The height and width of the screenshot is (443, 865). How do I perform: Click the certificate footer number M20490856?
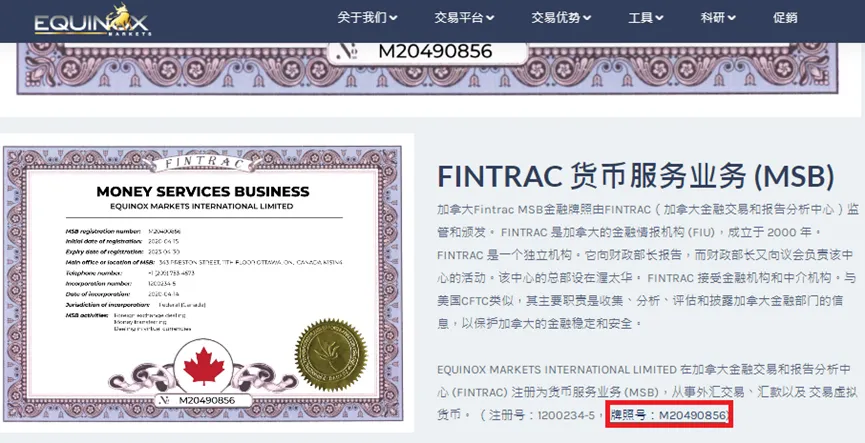(x=207, y=401)
